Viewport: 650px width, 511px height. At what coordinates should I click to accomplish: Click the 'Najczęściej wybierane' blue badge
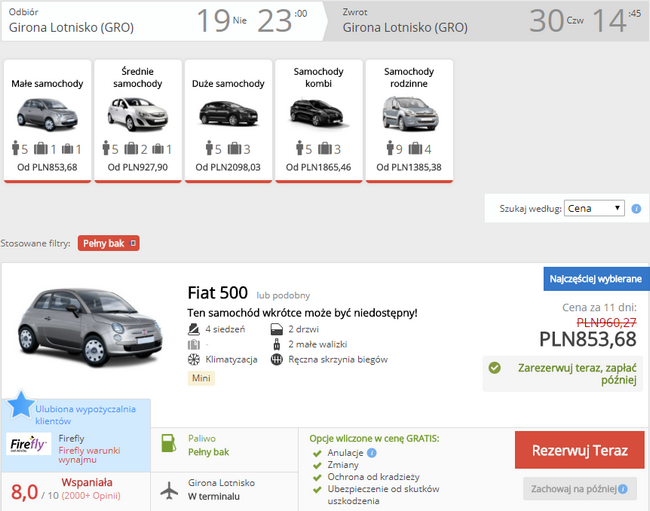pyautogui.click(x=596, y=278)
